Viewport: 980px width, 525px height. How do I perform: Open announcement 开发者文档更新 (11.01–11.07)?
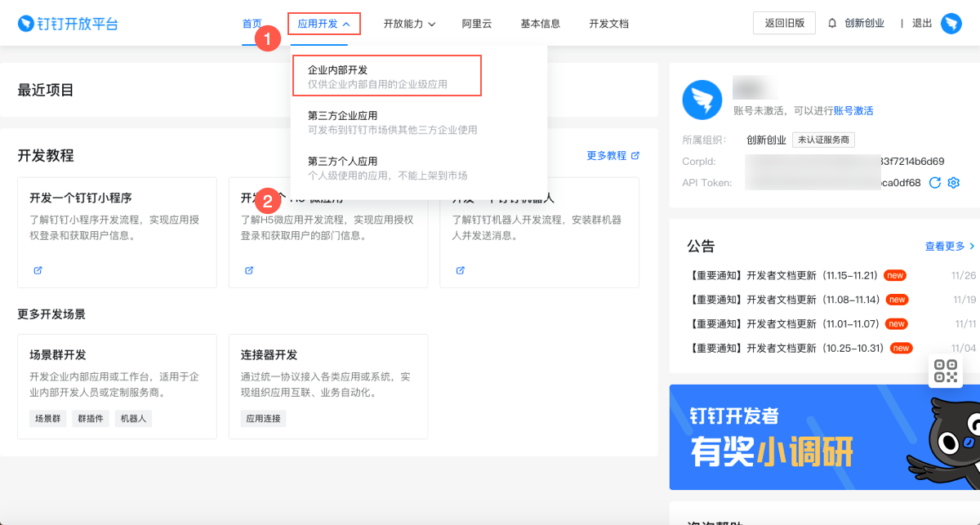click(x=784, y=324)
